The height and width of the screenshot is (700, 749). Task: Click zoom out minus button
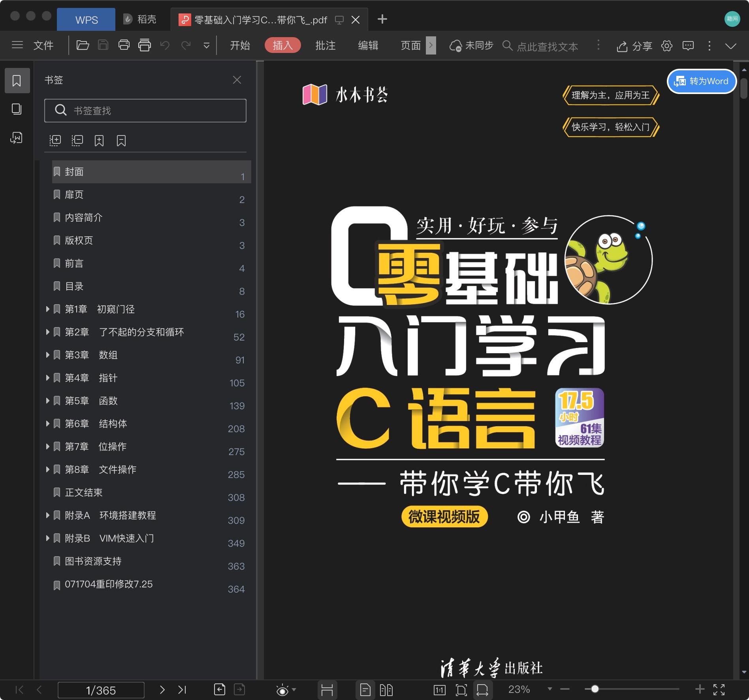565,689
